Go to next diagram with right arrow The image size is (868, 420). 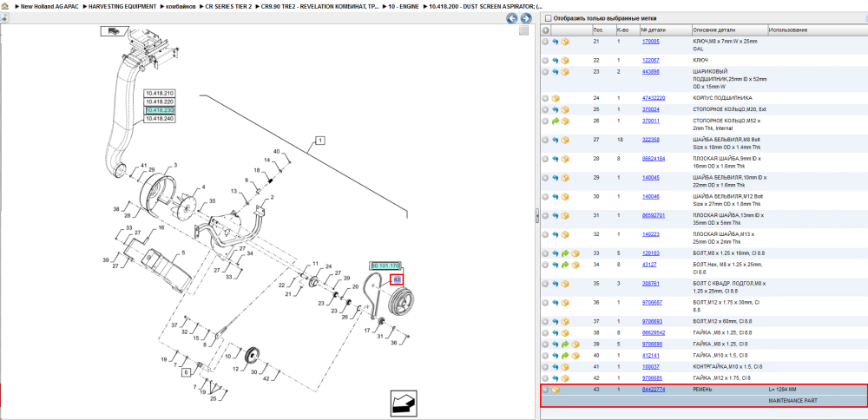526,18
